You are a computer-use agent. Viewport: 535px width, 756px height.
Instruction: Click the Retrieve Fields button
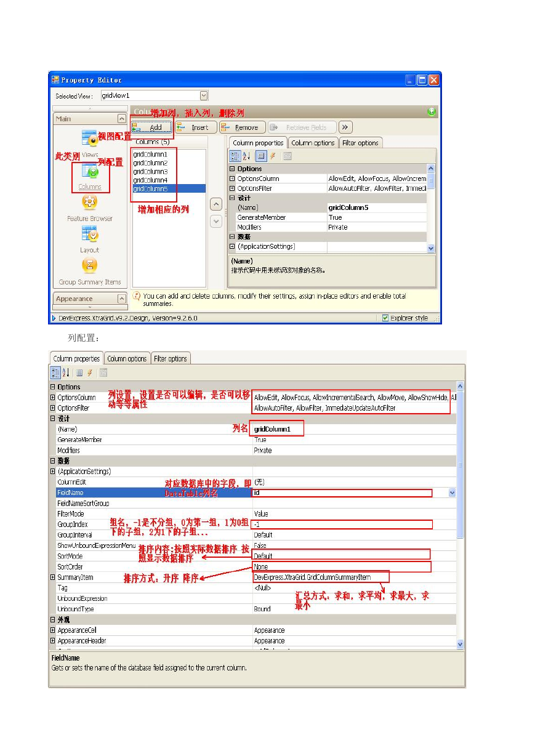(302, 127)
